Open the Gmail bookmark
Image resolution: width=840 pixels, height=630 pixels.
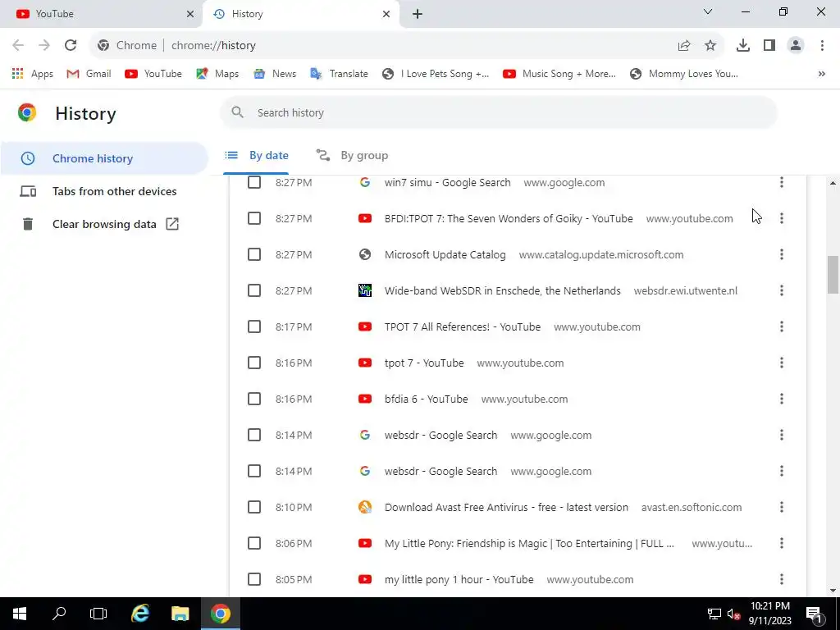coord(89,74)
